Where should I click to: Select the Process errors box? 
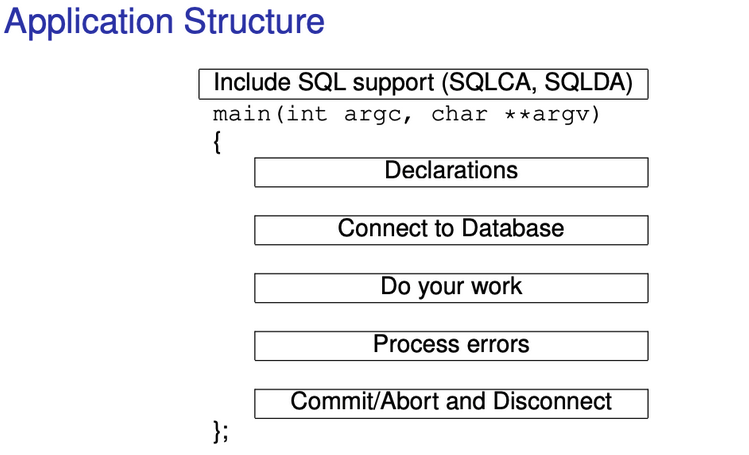451,345
